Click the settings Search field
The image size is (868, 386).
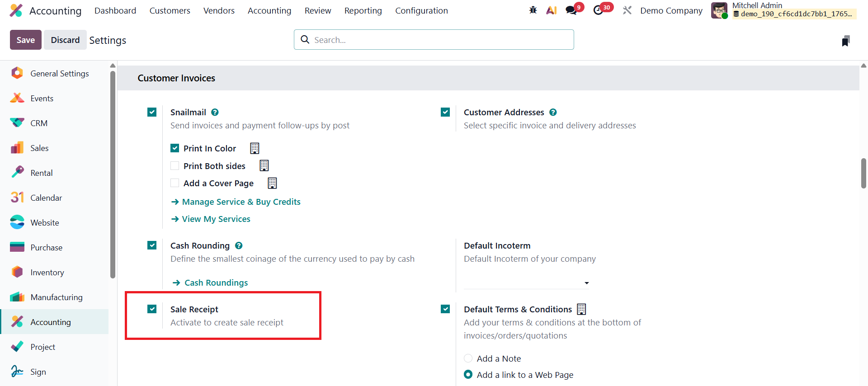[x=434, y=40]
